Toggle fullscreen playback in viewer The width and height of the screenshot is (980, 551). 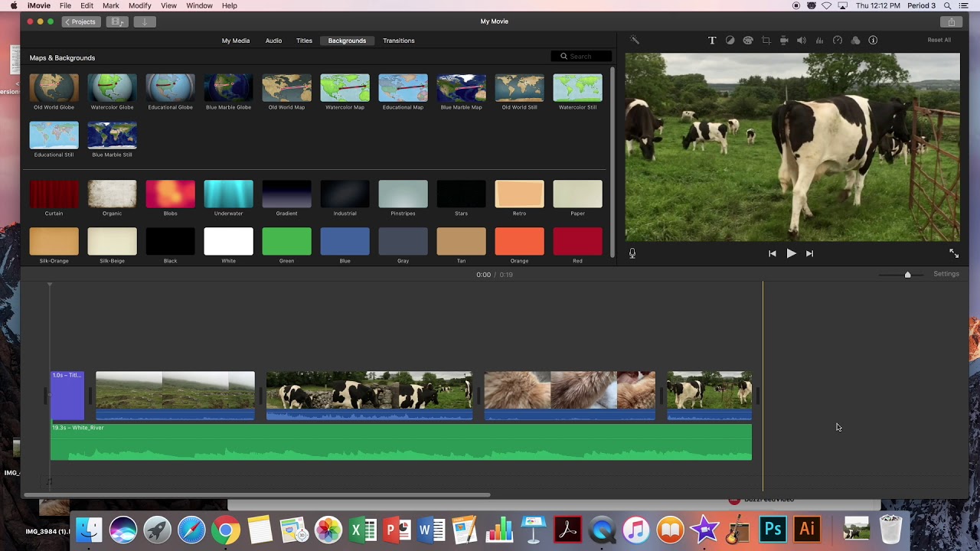click(954, 253)
